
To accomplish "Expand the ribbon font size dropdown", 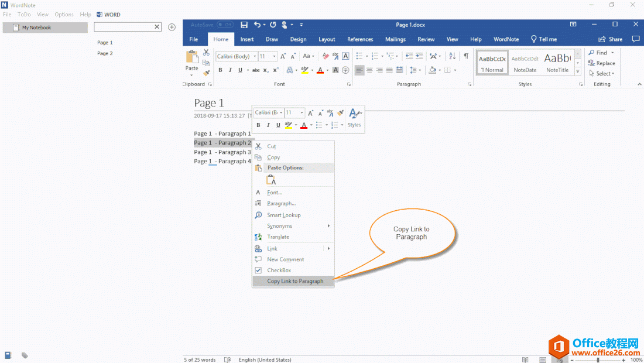I will point(275,57).
